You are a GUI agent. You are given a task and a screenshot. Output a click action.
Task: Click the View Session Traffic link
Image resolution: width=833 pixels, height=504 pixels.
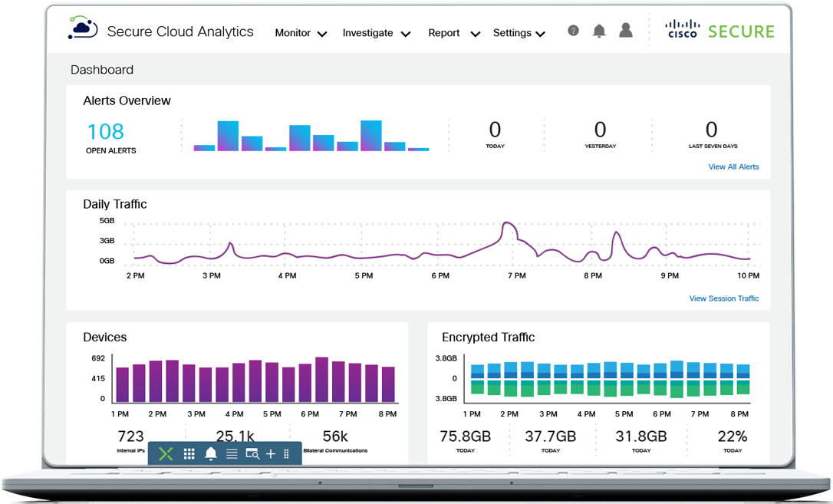click(723, 298)
